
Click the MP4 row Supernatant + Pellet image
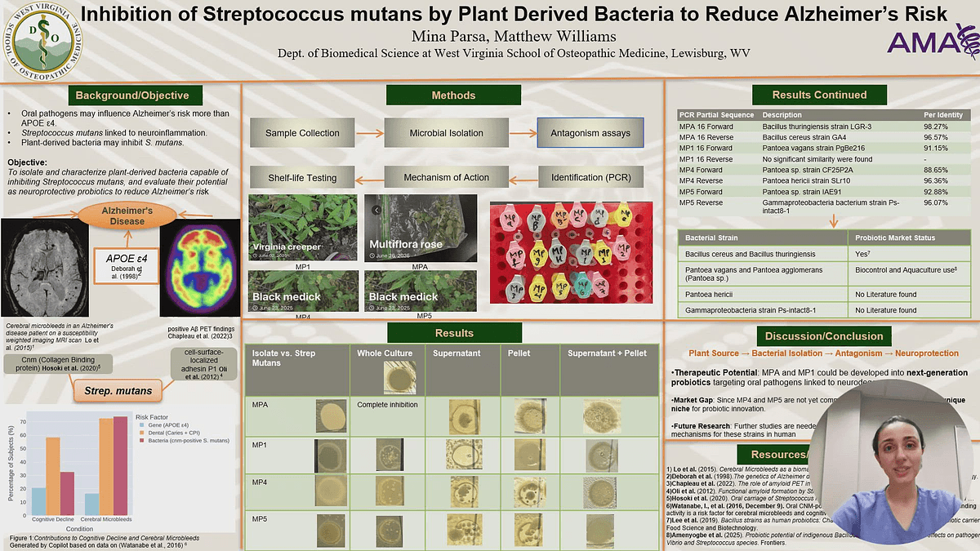[602, 492]
